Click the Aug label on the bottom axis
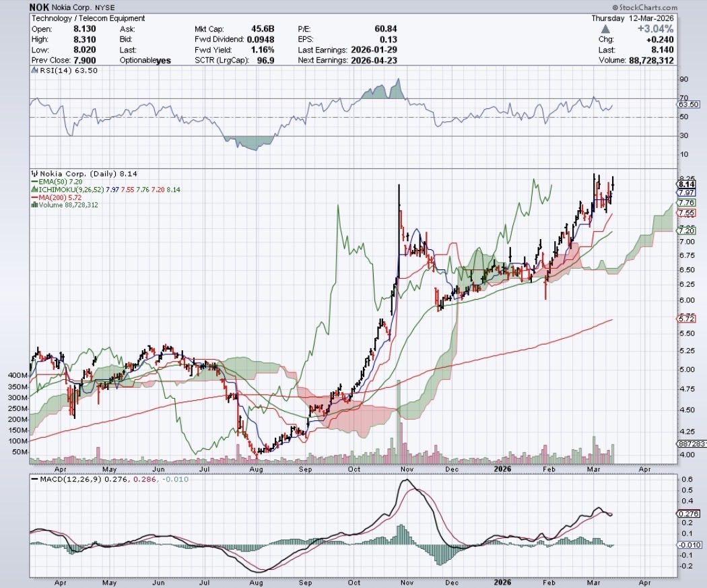707x588 pixels. click(x=256, y=582)
